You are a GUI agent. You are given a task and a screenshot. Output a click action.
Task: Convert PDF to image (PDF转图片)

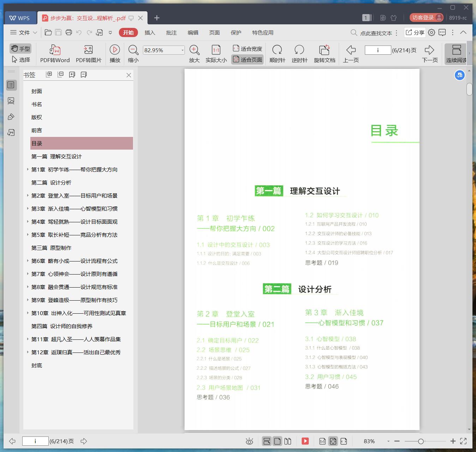(x=89, y=54)
